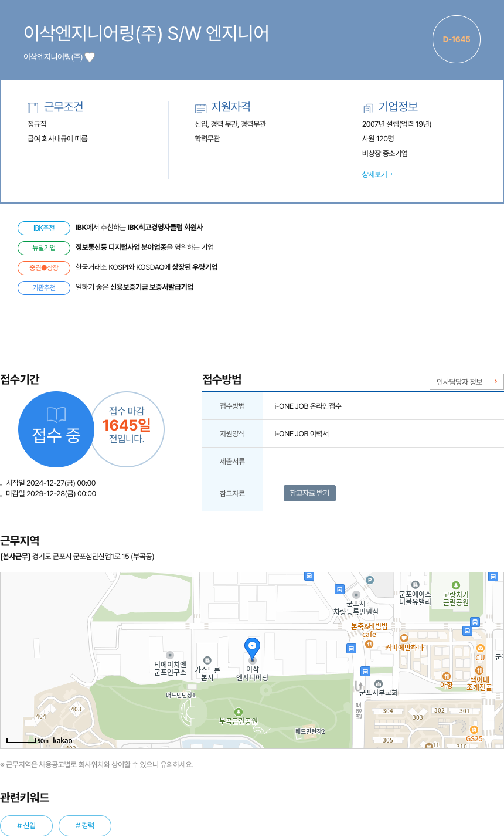Click the 고랑치기 근린공원 park marker
This screenshot has height=837, width=504.
tap(456, 585)
